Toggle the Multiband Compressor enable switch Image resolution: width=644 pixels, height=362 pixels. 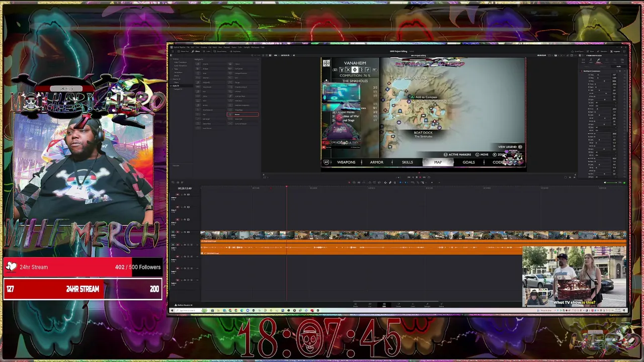click(x=581, y=71)
